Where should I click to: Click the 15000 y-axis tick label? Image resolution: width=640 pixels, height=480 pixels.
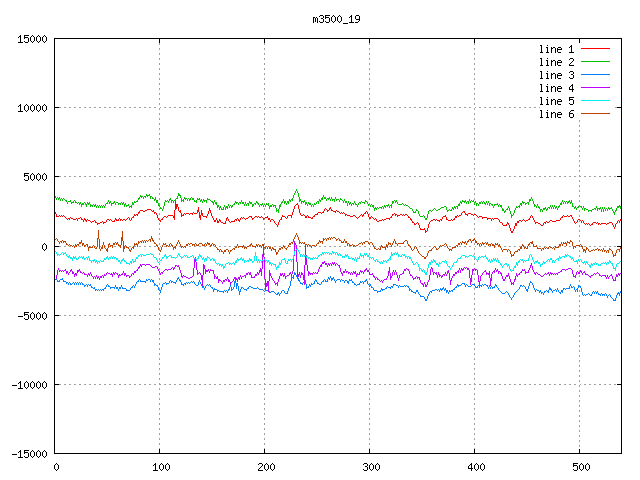click(x=31, y=39)
